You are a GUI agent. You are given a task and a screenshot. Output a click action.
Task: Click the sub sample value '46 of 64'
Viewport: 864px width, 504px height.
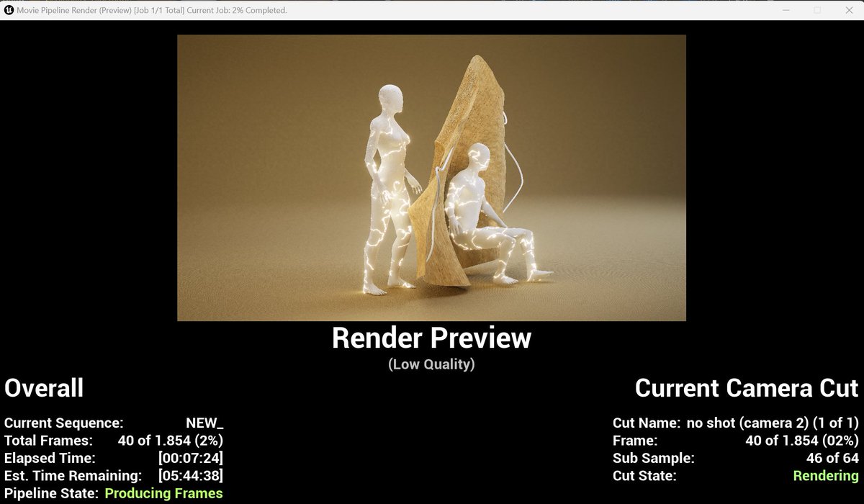click(x=832, y=458)
